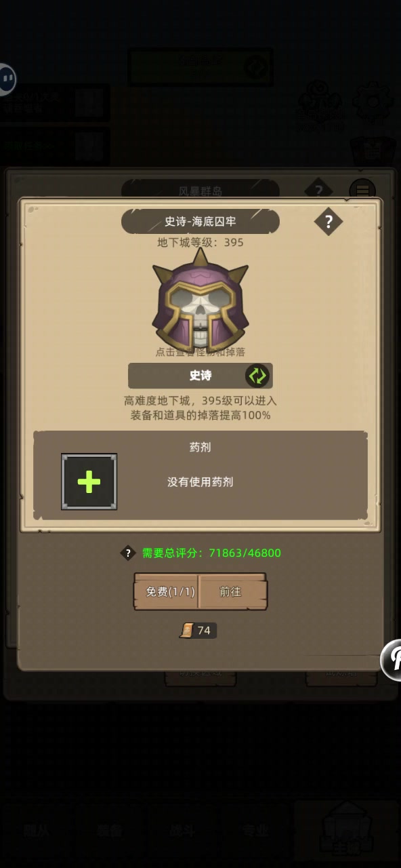Open the 战斗 bottom tab
This screenshot has height=868, width=401.
pos(183,831)
